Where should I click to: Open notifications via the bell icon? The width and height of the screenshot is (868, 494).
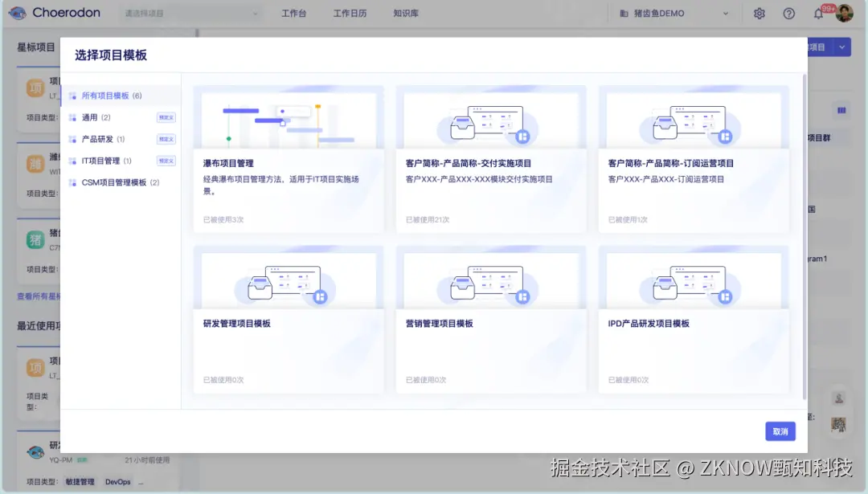pyautogui.click(x=817, y=13)
